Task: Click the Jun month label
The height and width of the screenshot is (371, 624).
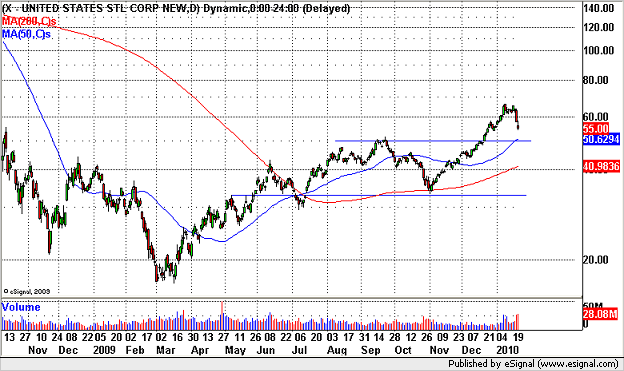Action: [265, 350]
